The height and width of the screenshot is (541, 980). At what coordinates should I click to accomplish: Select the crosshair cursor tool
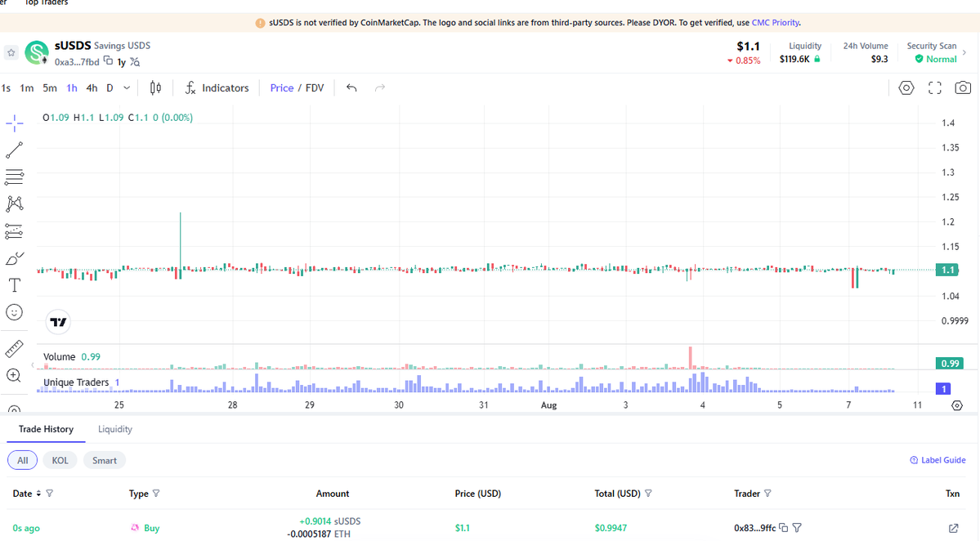point(15,123)
